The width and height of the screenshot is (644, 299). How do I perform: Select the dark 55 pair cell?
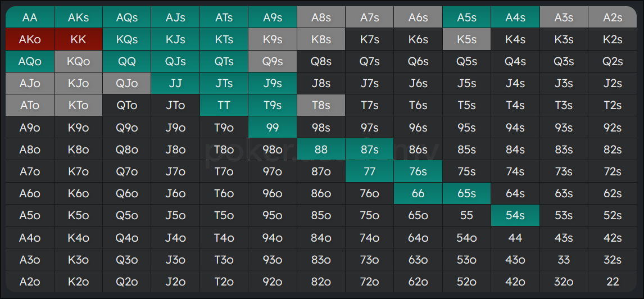pyautogui.click(x=466, y=215)
